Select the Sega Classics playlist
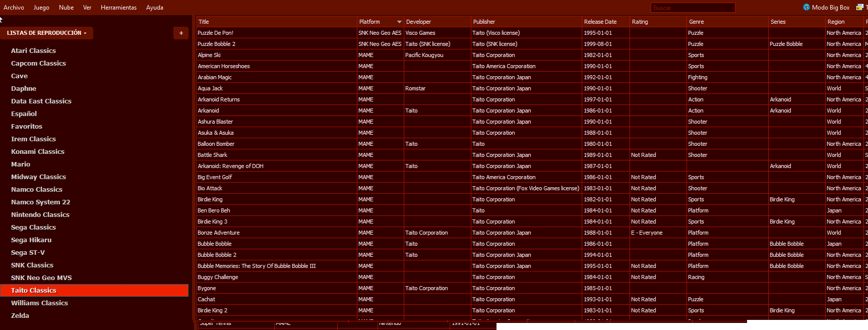The width and height of the screenshot is (868, 330). (94, 227)
